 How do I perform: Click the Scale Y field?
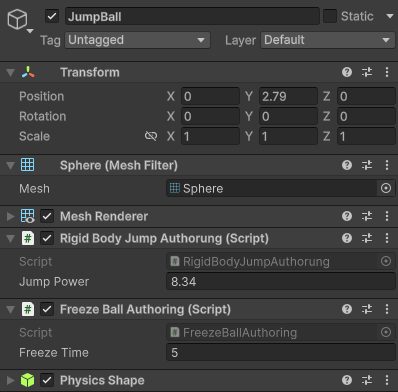click(288, 136)
